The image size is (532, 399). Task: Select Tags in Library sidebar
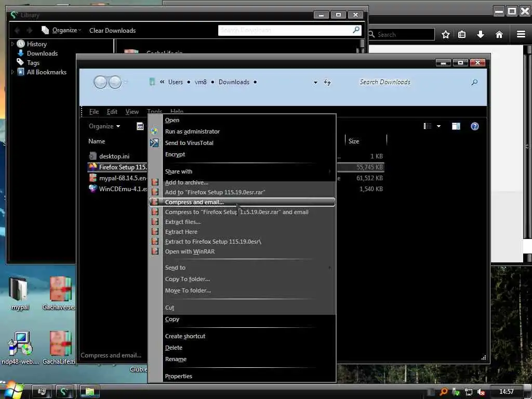pyautogui.click(x=33, y=63)
